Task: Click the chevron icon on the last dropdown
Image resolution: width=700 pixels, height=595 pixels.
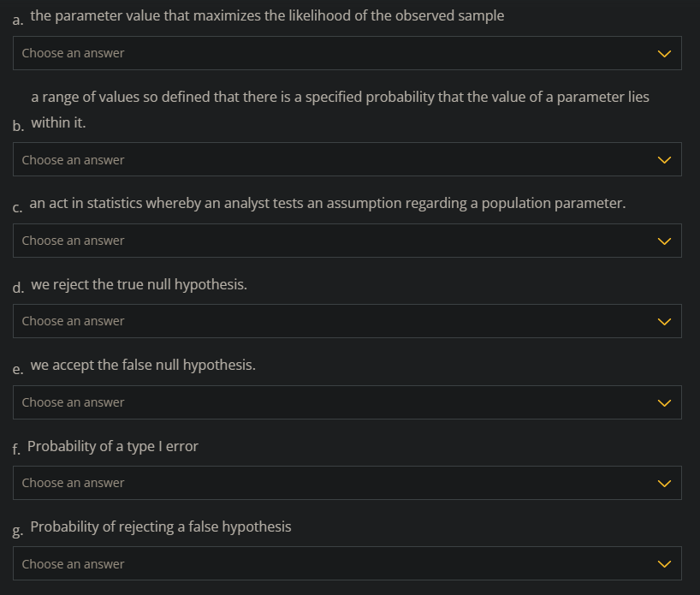Action: pos(664,563)
